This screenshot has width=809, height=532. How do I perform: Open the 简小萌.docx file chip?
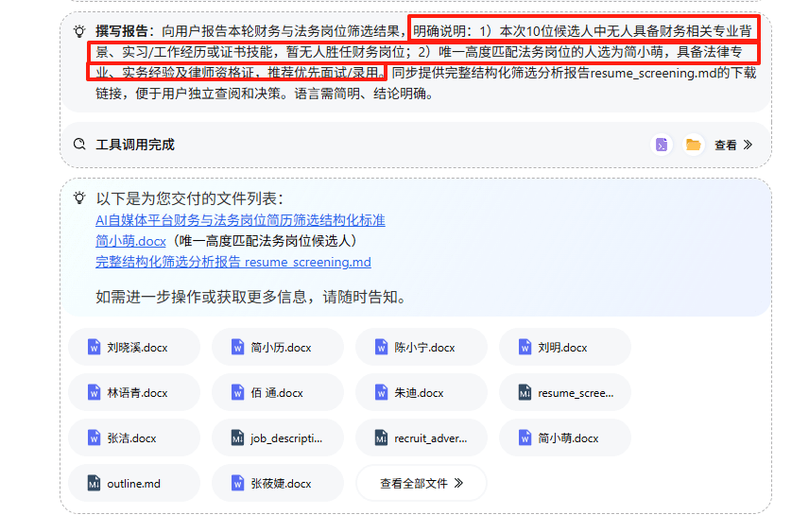tap(565, 438)
